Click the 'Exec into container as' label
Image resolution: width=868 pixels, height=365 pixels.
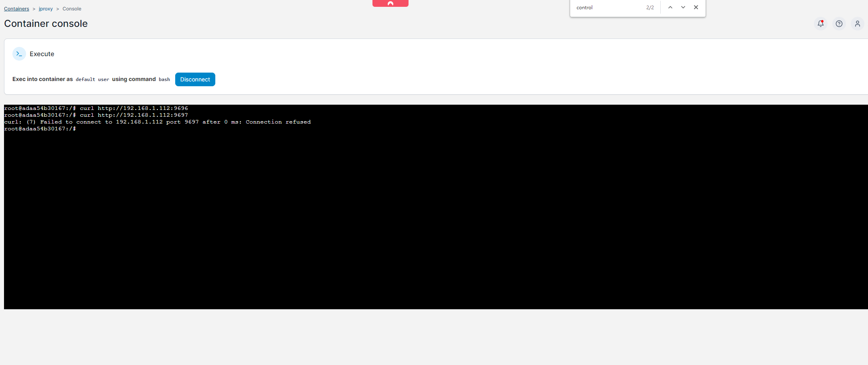click(42, 79)
